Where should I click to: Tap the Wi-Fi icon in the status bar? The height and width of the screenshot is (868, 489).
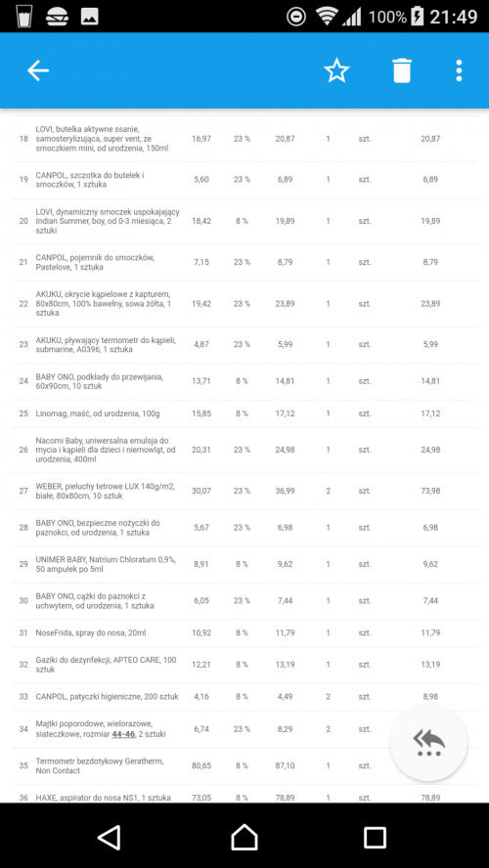327,16
